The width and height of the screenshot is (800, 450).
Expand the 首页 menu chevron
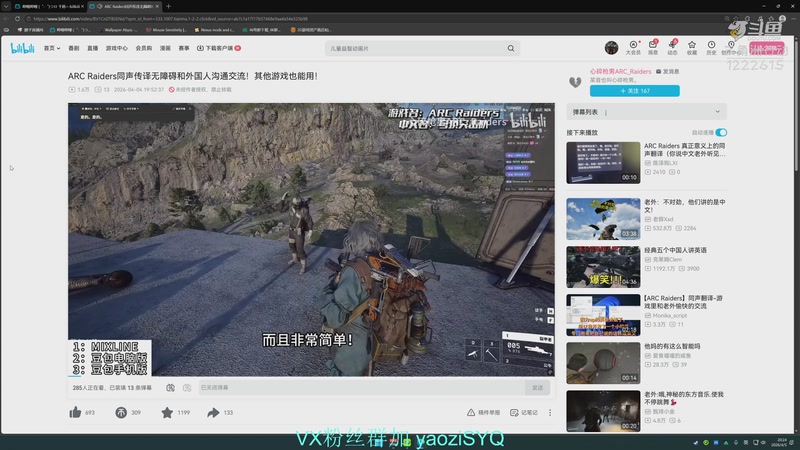point(58,48)
